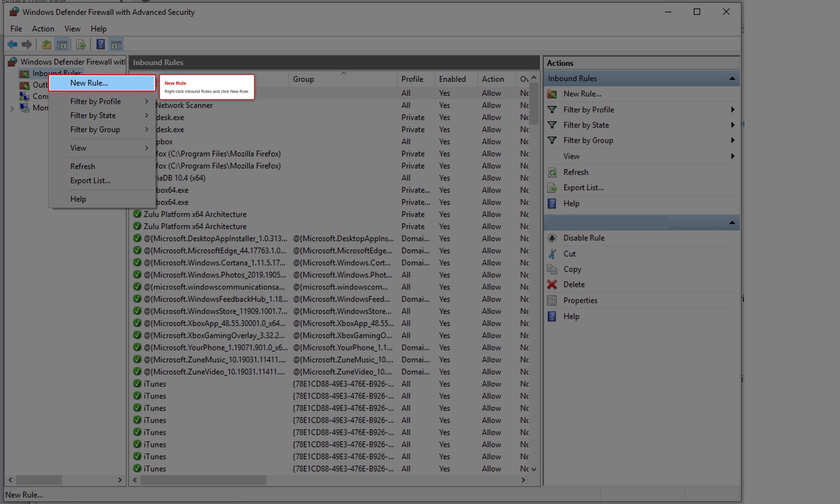
Task: Click New Rule icon in Actions pane
Action: pyautogui.click(x=552, y=94)
